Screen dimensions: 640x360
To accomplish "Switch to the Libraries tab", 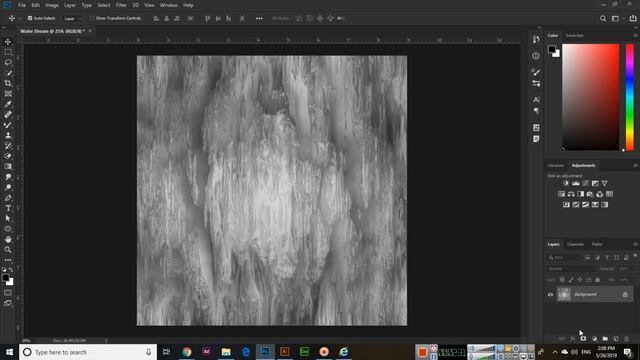I will (x=556, y=165).
